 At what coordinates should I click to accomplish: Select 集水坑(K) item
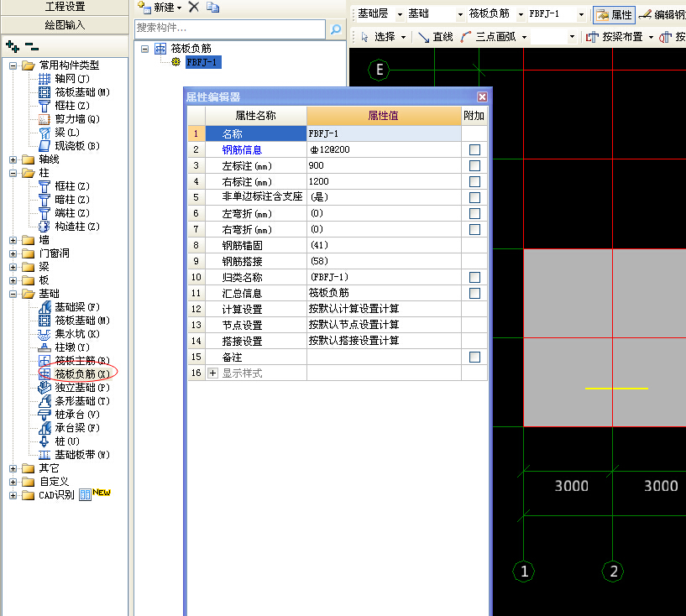(69, 334)
